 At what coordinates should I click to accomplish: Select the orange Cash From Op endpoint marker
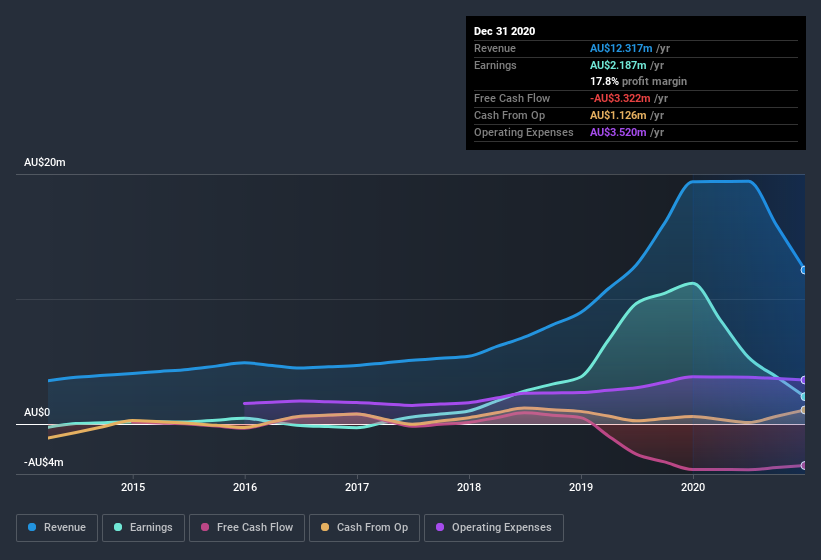pyautogui.click(x=804, y=410)
